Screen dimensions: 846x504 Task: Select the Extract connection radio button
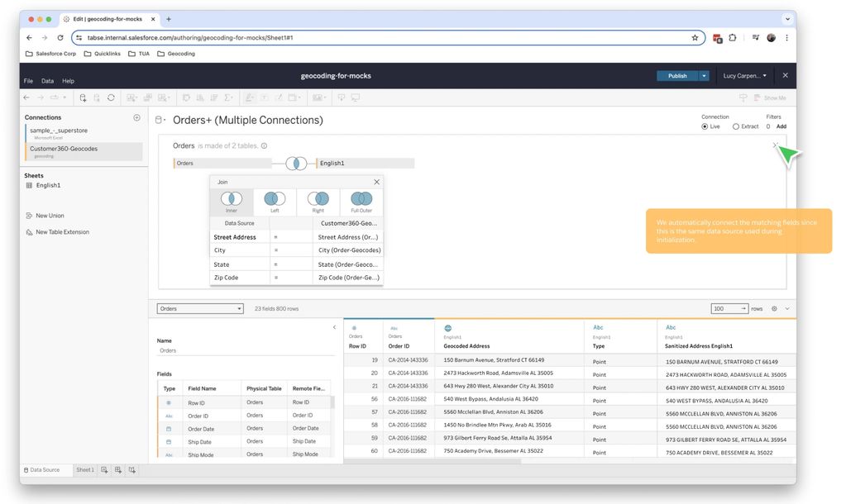(x=736, y=126)
